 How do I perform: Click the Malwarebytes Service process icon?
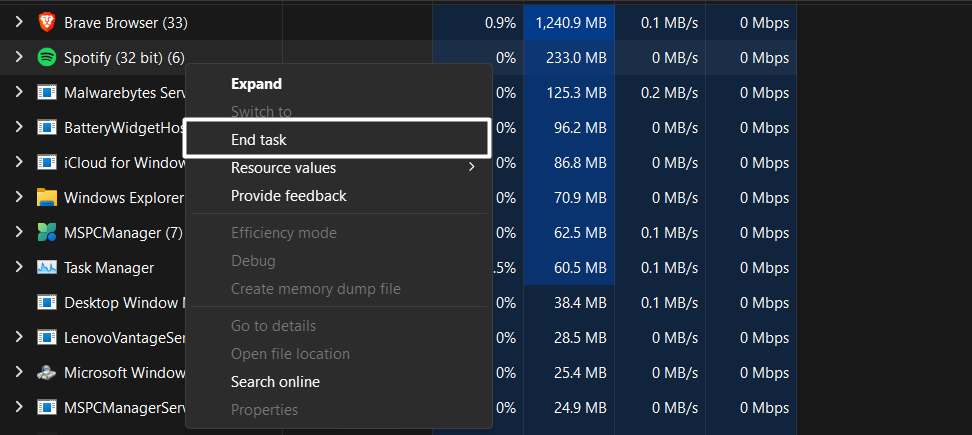(x=46, y=92)
